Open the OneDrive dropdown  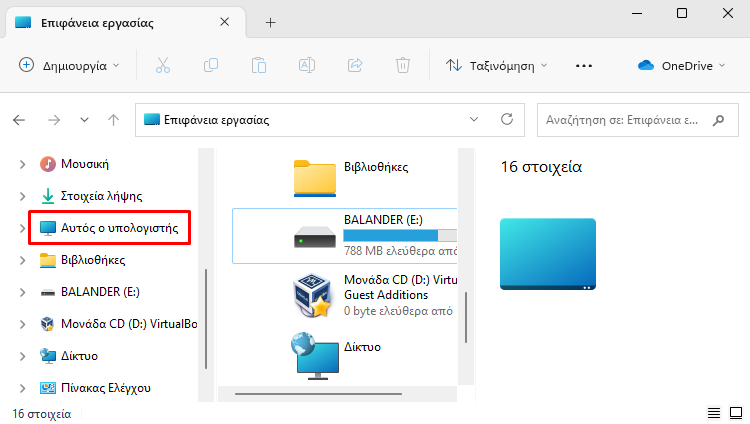pyautogui.click(x=682, y=66)
